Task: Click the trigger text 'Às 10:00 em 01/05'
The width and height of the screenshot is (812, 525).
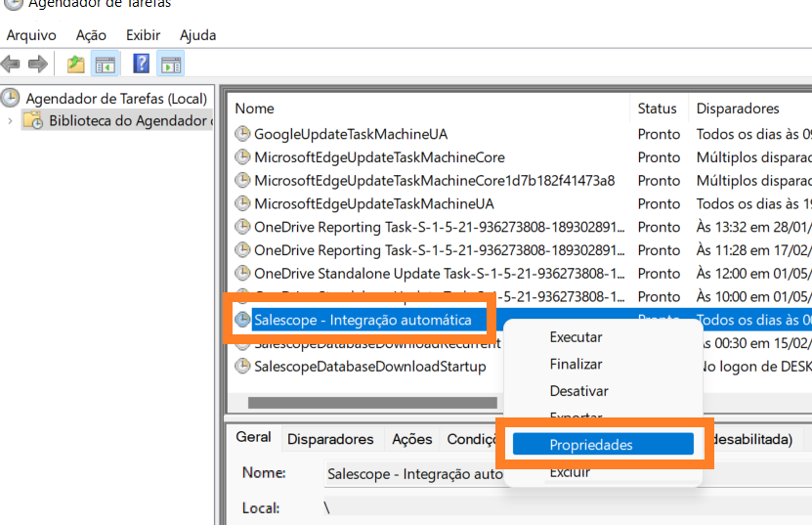Action: coord(753,296)
